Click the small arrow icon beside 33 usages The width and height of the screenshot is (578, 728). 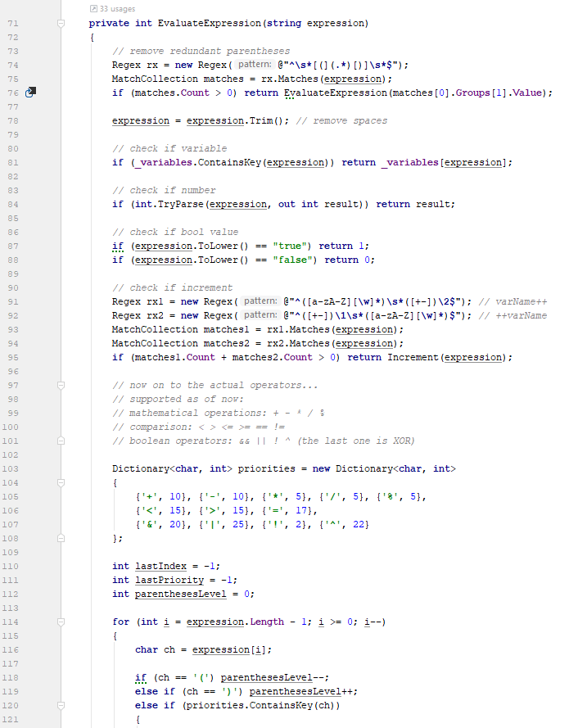[93, 9]
